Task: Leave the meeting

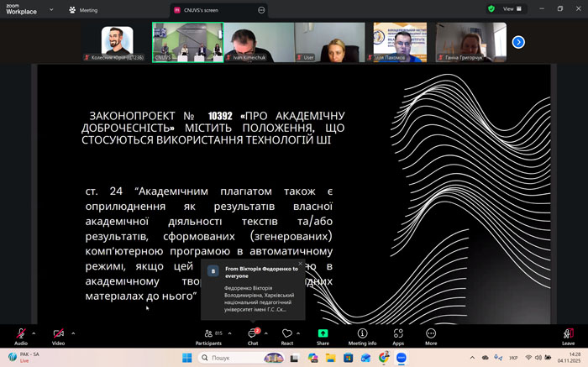Action: (568, 334)
